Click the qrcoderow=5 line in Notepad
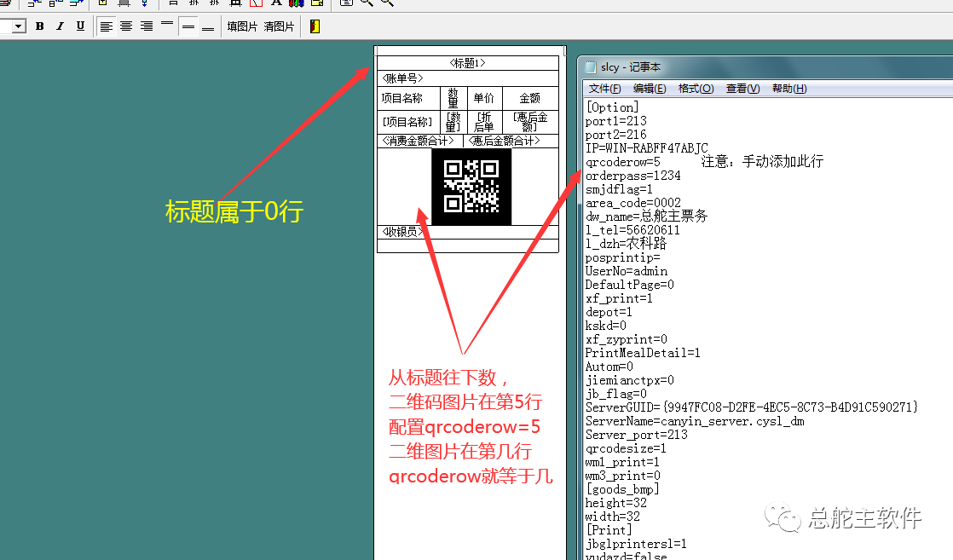953x560 pixels. pyautogui.click(x=623, y=162)
